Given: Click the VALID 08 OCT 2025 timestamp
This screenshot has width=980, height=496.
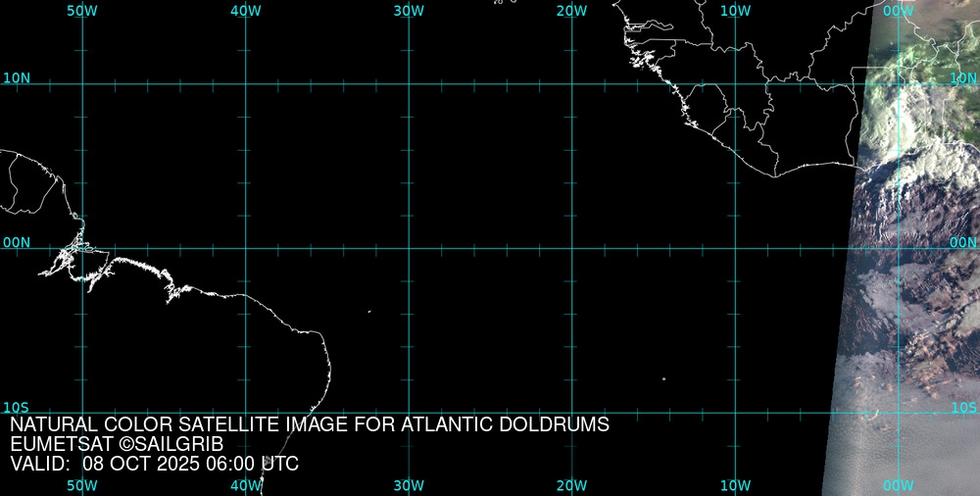Looking at the screenshot, I should [x=154, y=464].
